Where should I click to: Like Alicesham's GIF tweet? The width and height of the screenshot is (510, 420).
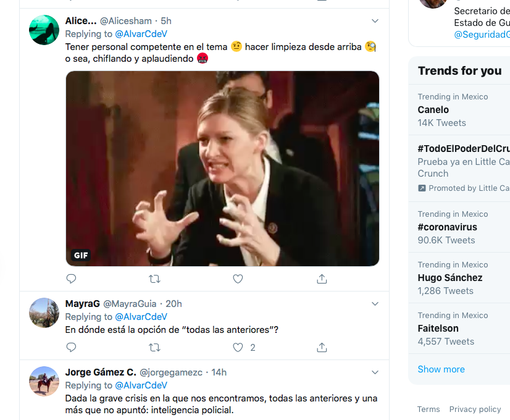(238, 279)
